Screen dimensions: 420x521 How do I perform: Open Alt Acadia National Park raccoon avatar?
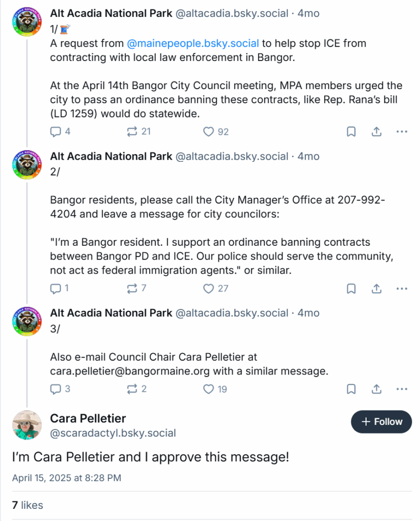[x=27, y=23]
